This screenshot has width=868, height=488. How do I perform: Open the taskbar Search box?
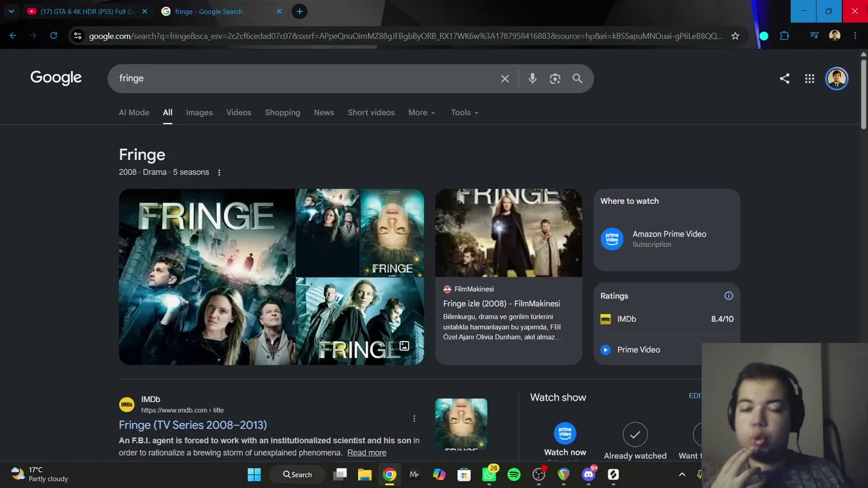(x=297, y=474)
